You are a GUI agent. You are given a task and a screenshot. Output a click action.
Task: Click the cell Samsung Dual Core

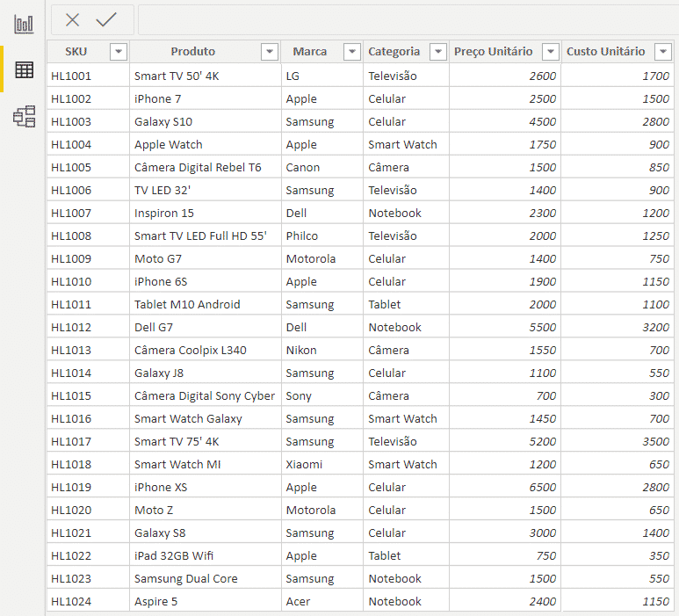pos(206,579)
